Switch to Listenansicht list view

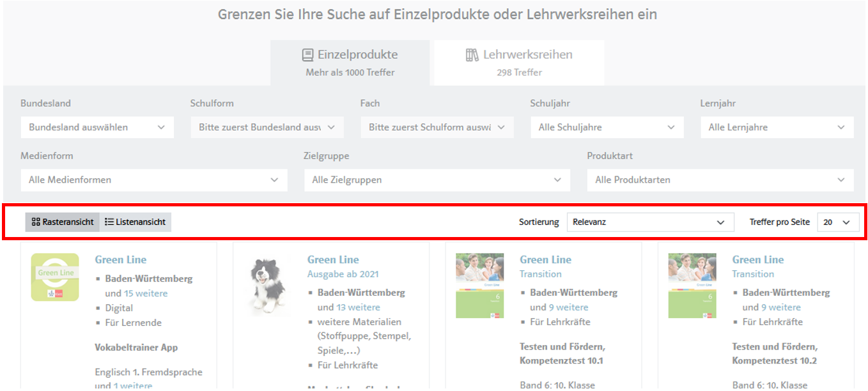pyautogui.click(x=136, y=222)
